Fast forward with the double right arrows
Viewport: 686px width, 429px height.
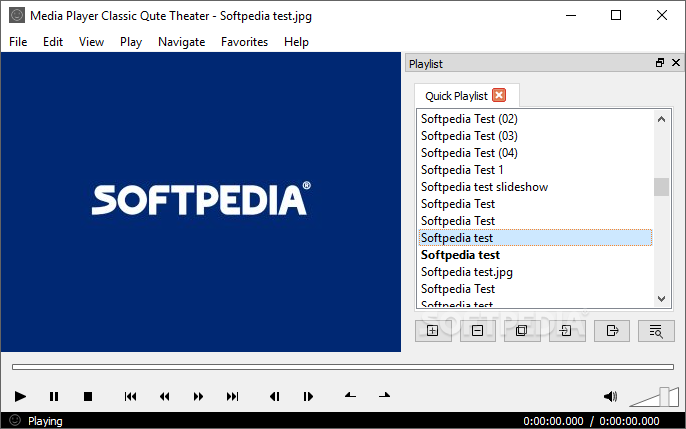[x=198, y=397]
